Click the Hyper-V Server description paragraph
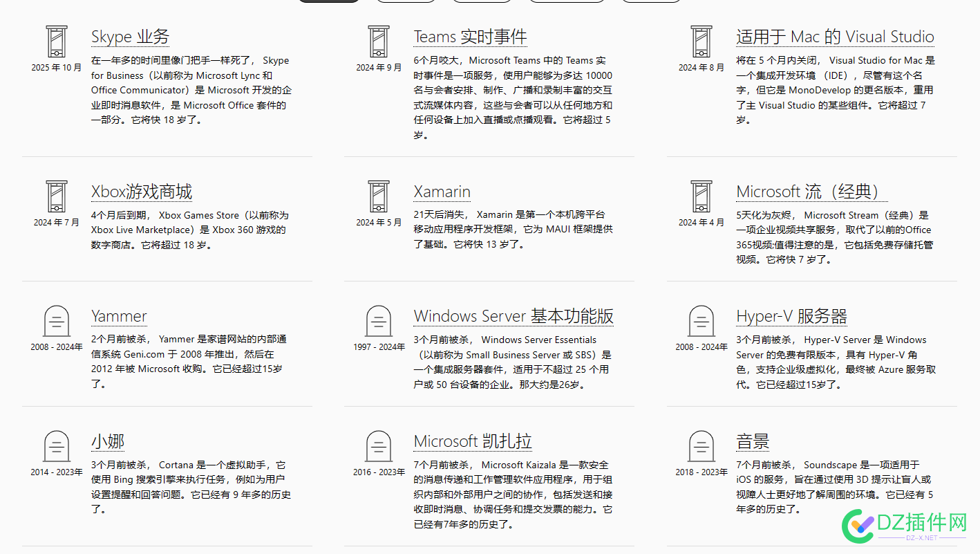The image size is (980, 554). tap(836, 362)
